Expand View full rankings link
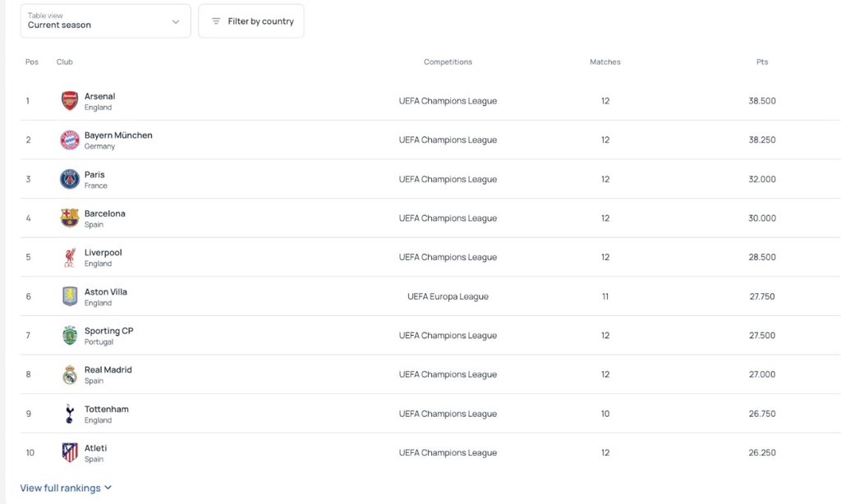Screen dimensions: 841x504 66,488
